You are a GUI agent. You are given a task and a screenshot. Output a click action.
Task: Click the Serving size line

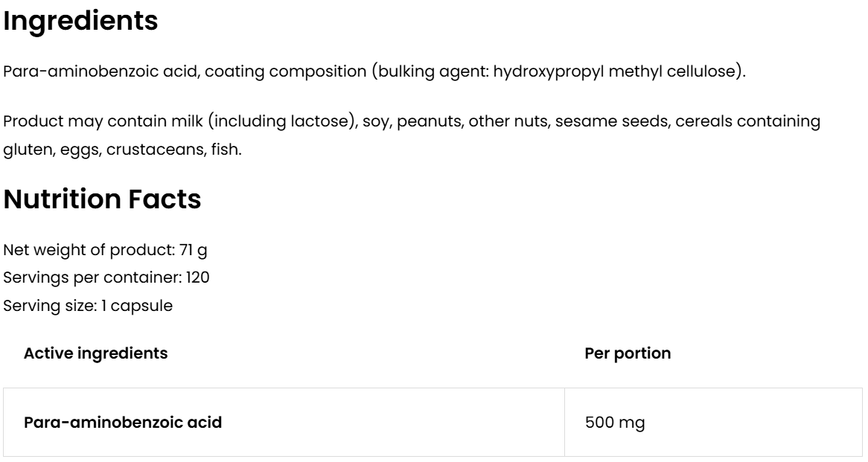(89, 307)
